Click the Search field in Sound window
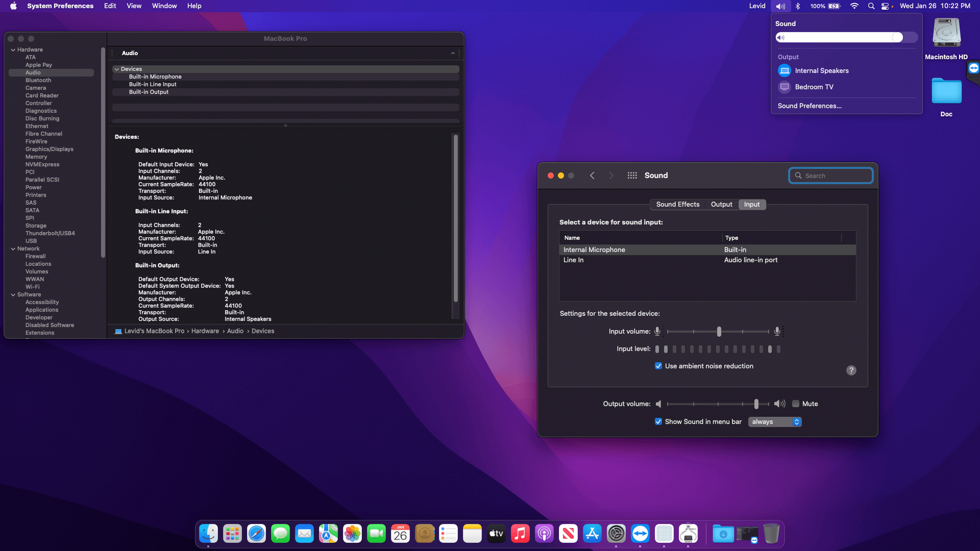Image resolution: width=980 pixels, height=551 pixels. (x=831, y=176)
